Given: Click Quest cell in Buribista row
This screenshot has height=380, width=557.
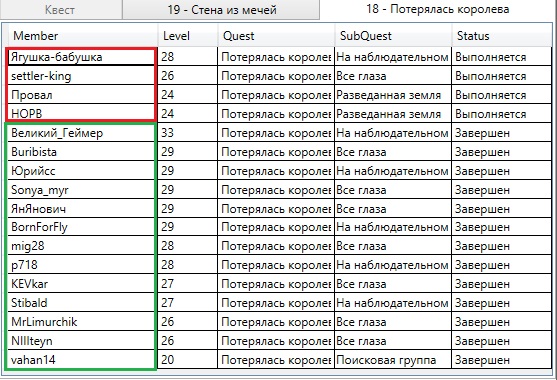Looking at the screenshot, I should click(x=276, y=152).
